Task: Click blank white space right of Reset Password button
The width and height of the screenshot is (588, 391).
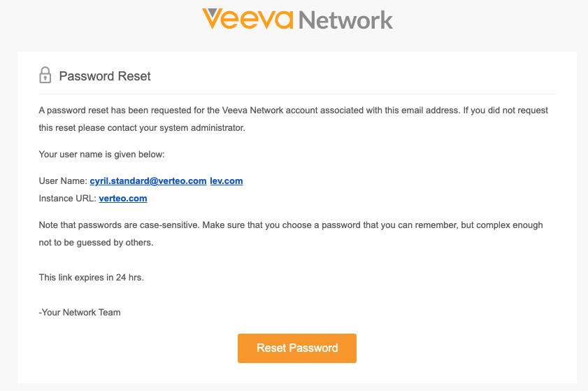Action: tap(461, 348)
